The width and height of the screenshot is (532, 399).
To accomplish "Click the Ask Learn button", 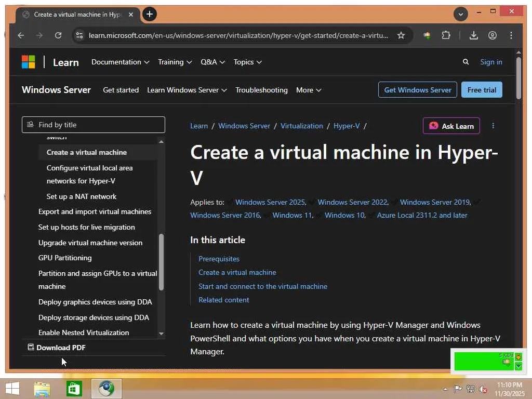I will tap(451, 126).
